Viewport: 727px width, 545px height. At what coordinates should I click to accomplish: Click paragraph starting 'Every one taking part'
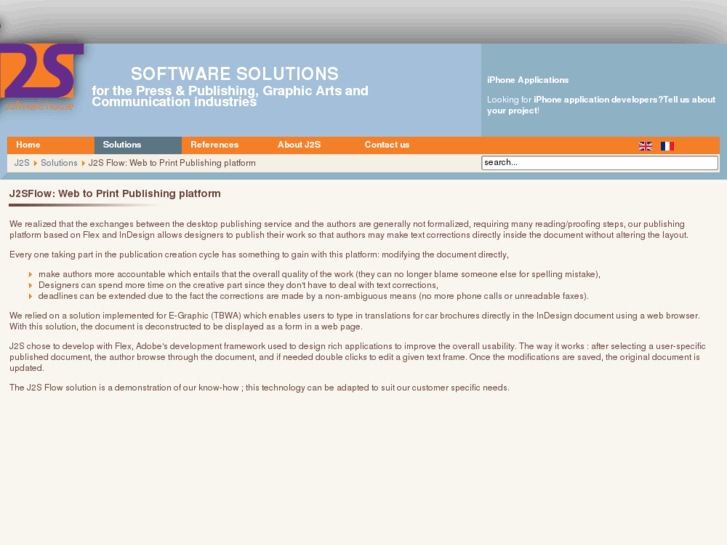pyautogui.click(x=259, y=254)
